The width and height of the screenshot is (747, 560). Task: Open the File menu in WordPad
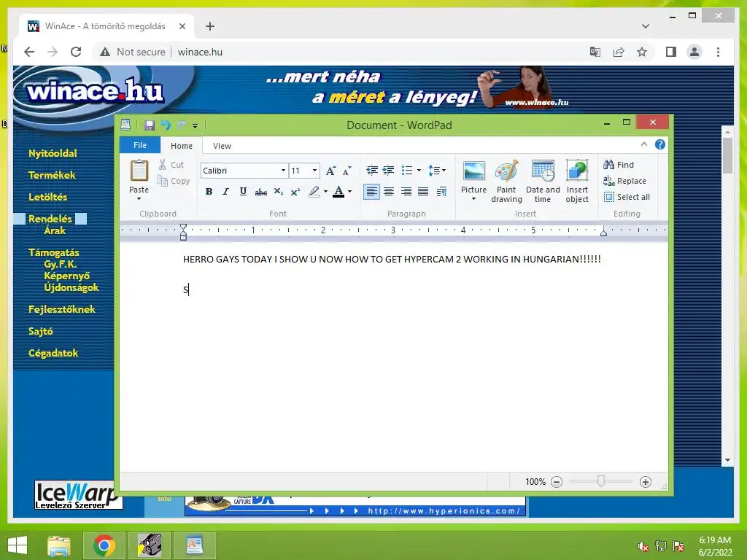tap(140, 145)
